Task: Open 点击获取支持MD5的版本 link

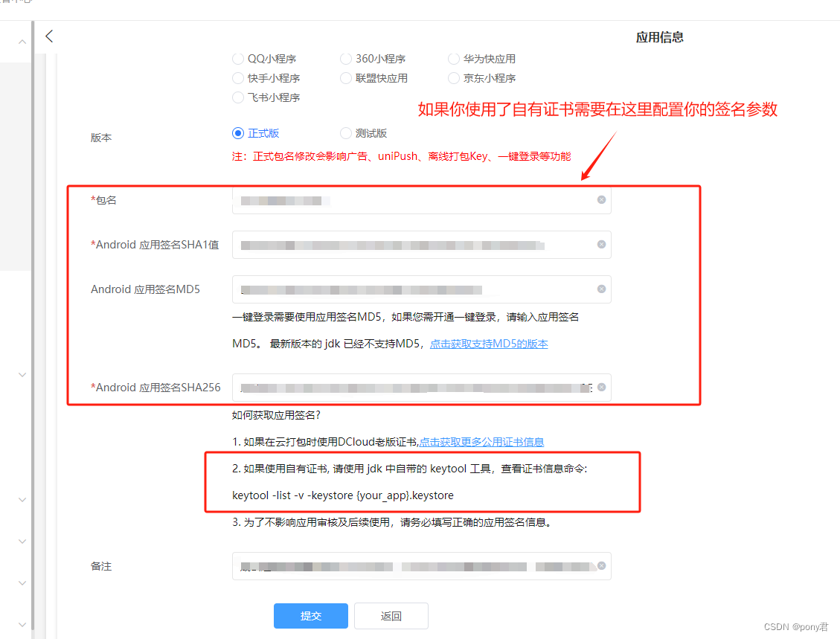Action: (x=489, y=344)
